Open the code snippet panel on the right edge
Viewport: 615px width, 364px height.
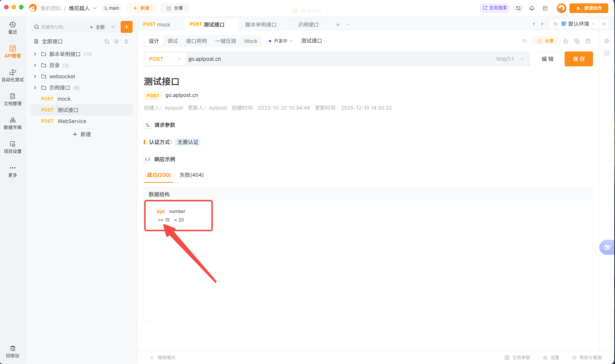click(606, 53)
